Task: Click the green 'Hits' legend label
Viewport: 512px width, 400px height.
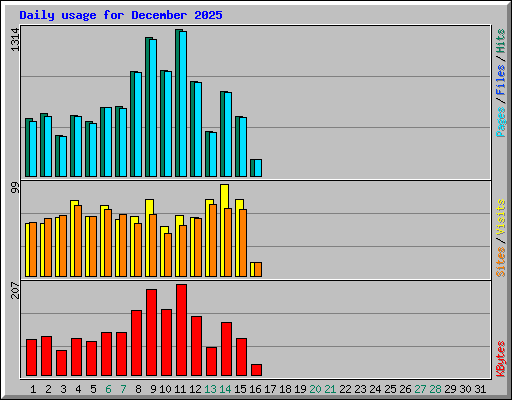Action: click(x=500, y=41)
